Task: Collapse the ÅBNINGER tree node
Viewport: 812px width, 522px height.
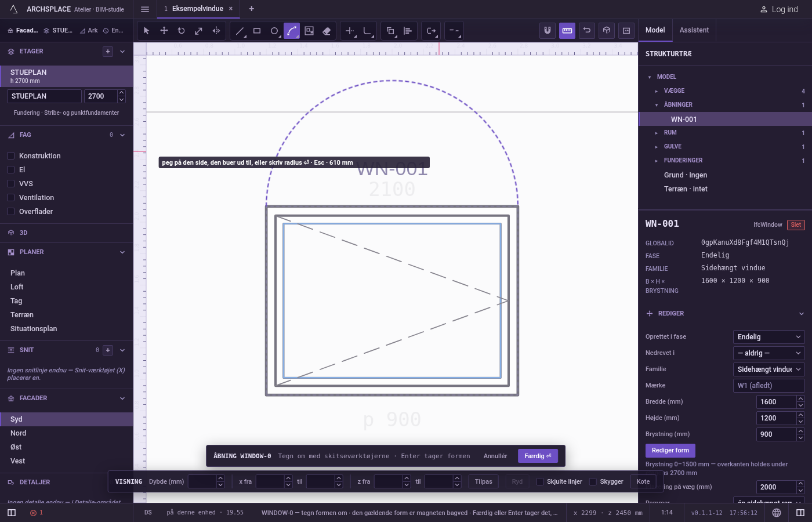Action: point(657,105)
